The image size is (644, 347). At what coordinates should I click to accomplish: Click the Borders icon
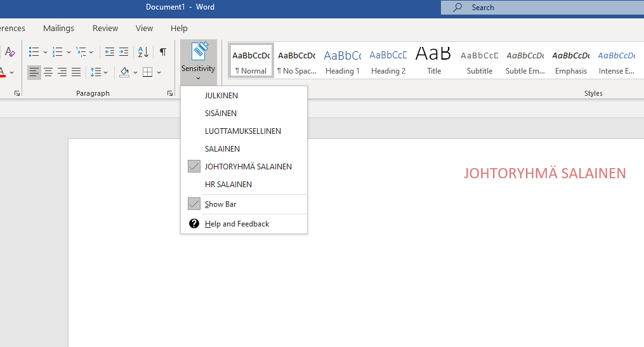(147, 73)
